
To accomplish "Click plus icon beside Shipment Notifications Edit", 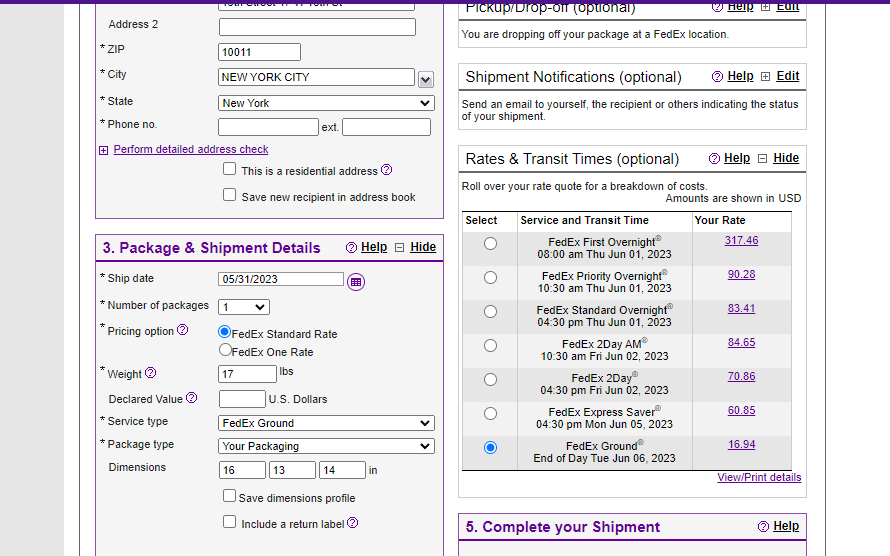I will (x=765, y=77).
